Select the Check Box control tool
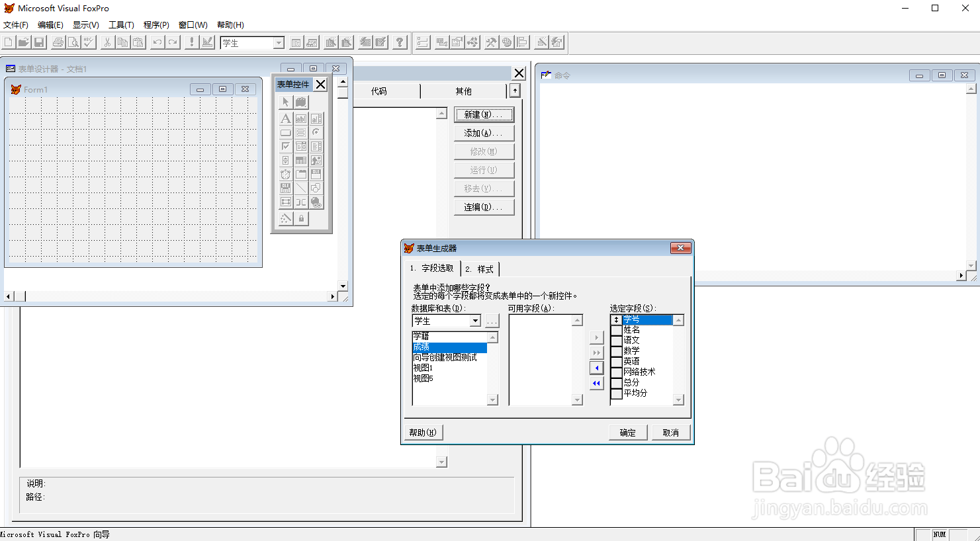980x541 pixels. click(x=285, y=146)
